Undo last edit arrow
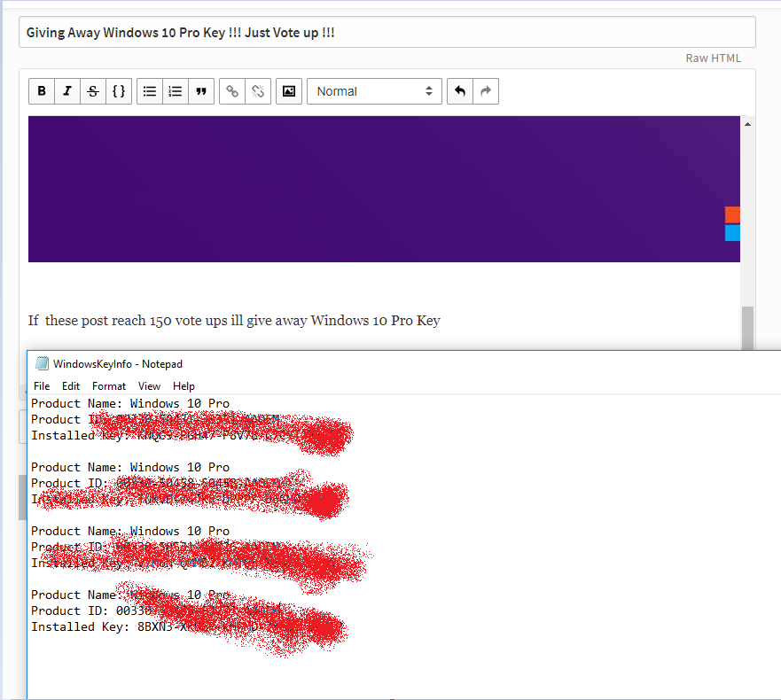 460,91
